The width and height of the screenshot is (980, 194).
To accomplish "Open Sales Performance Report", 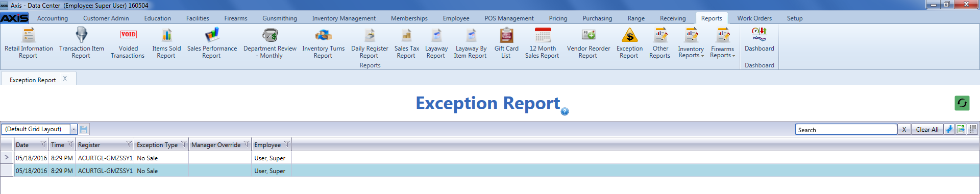I will click(212, 43).
